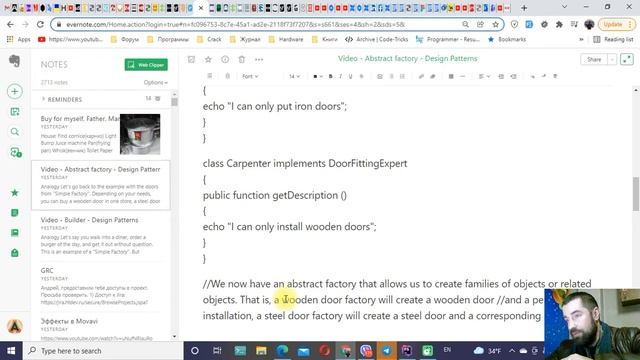Insert a table in the note
This screenshot has width=640, height=360.
[451, 76]
